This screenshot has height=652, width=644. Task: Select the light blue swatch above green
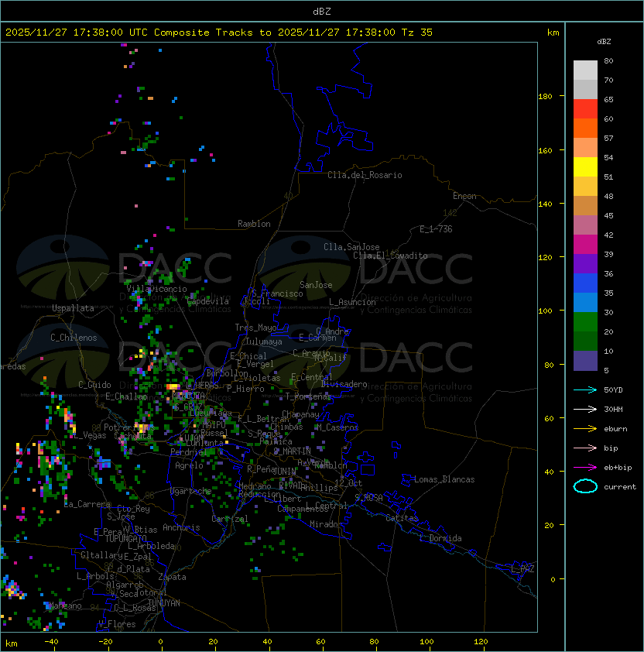tap(585, 302)
